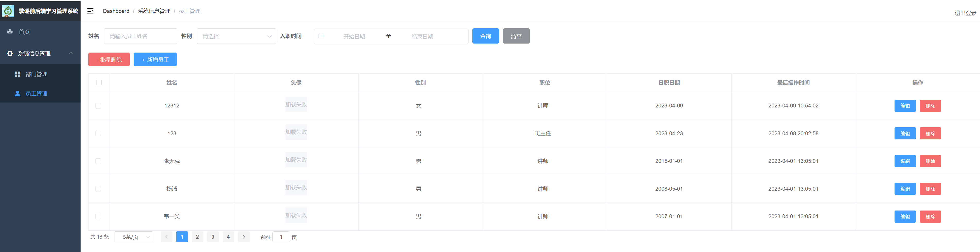
Task: Check the row for 韦一笑
Action: click(98, 217)
